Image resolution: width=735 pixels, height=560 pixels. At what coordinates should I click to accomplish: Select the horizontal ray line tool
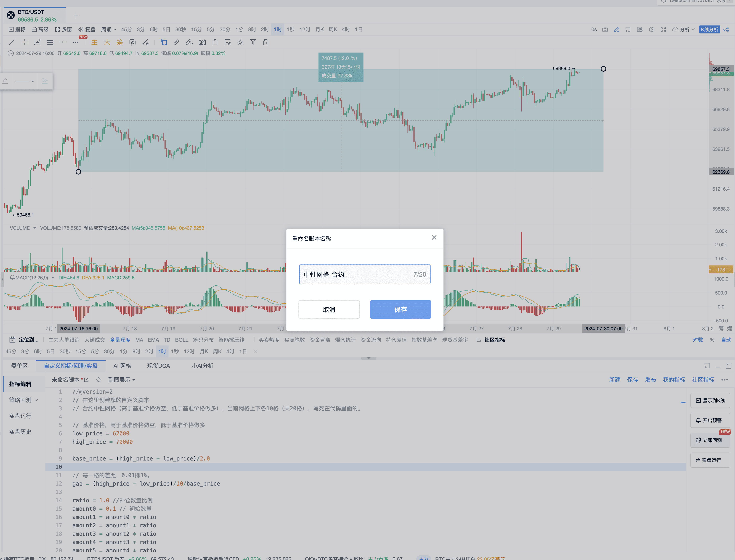[x=63, y=42]
